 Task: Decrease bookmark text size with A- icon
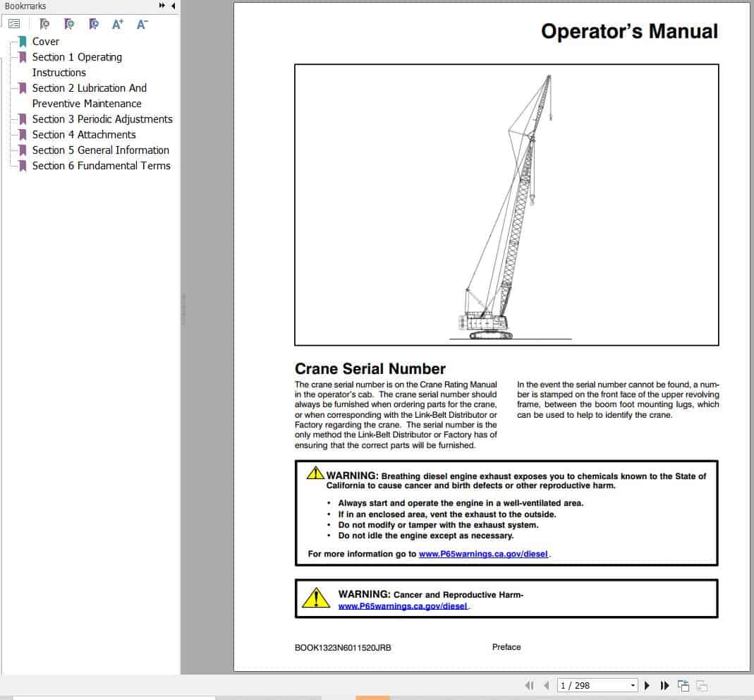pyautogui.click(x=141, y=23)
